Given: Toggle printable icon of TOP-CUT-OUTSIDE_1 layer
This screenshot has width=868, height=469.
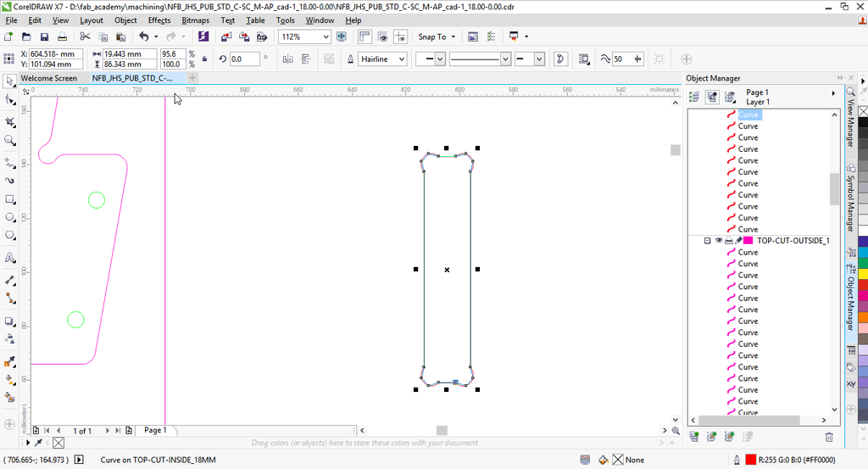Looking at the screenshot, I should point(728,241).
